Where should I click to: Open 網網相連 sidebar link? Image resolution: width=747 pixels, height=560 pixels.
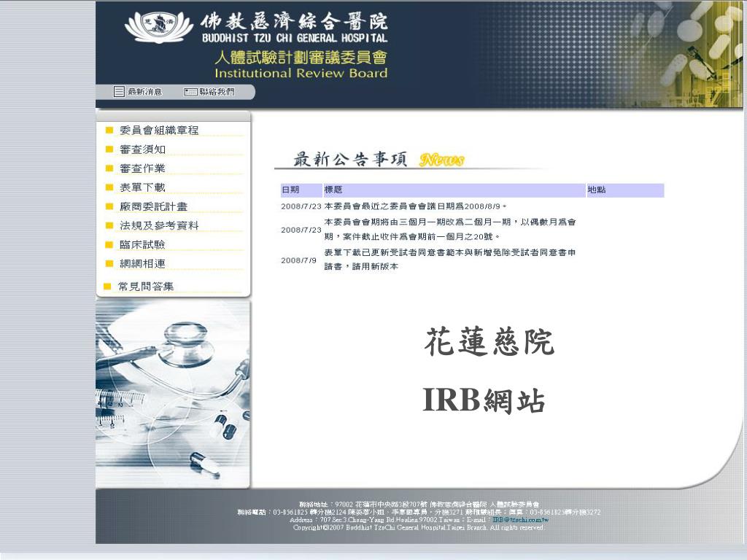pyautogui.click(x=142, y=263)
